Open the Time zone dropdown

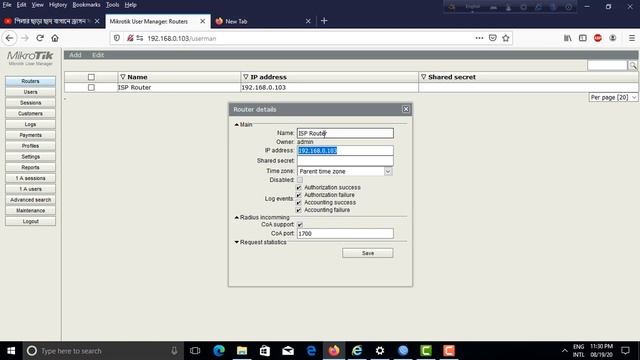(345, 171)
